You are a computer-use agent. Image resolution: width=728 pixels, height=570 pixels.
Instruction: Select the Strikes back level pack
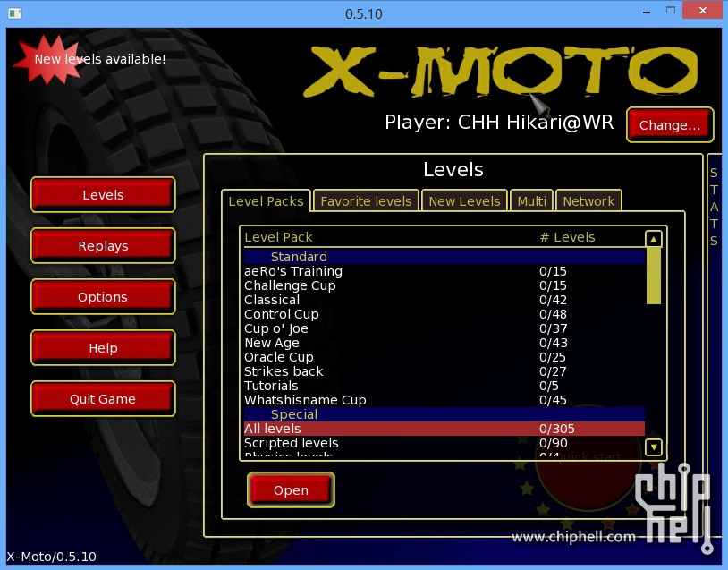pos(444,371)
